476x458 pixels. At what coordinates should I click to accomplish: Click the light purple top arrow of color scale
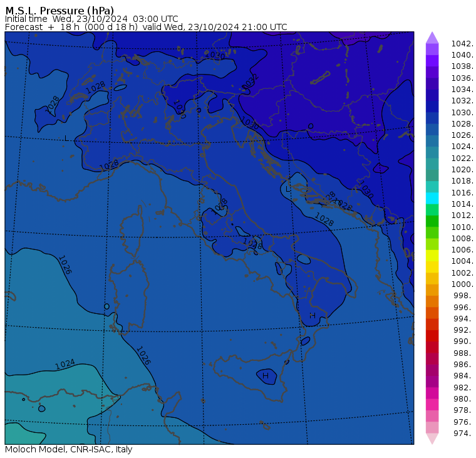tap(432, 38)
